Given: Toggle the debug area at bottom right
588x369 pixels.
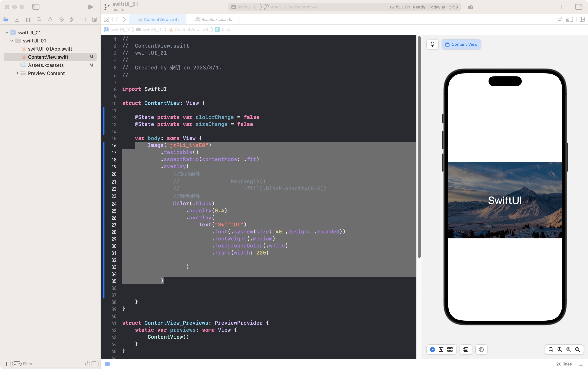Looking at the screenshot, I should [581, 364].
